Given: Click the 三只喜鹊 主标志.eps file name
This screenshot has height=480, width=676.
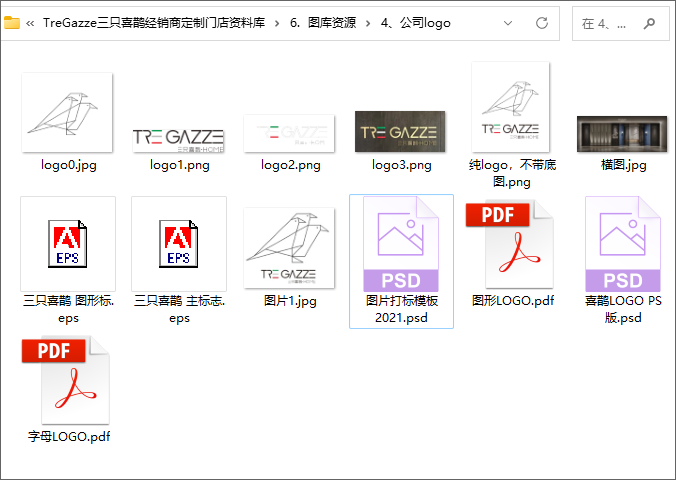Looking at the screenshot, I should 179,309.
